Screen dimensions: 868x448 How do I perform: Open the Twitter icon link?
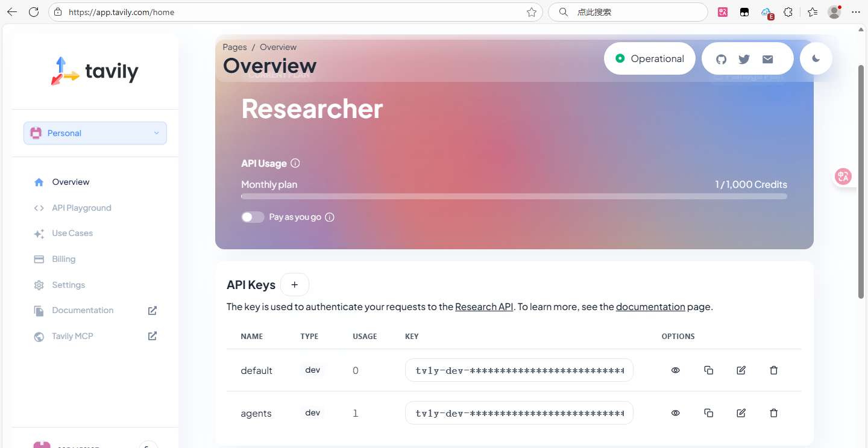point(744,59)
